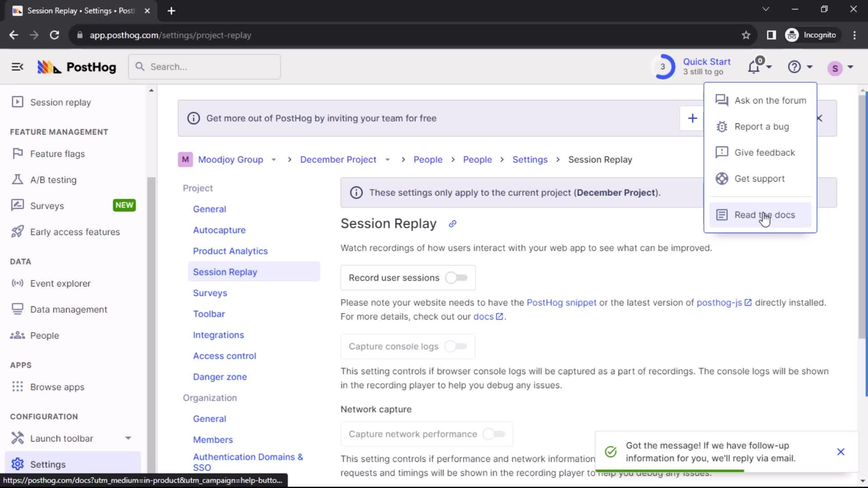868x488 pixels.
Task: Expand the Moodjoy Group breadcrumb dropdown
Action: pyautogui.click(x=274, y=160)
